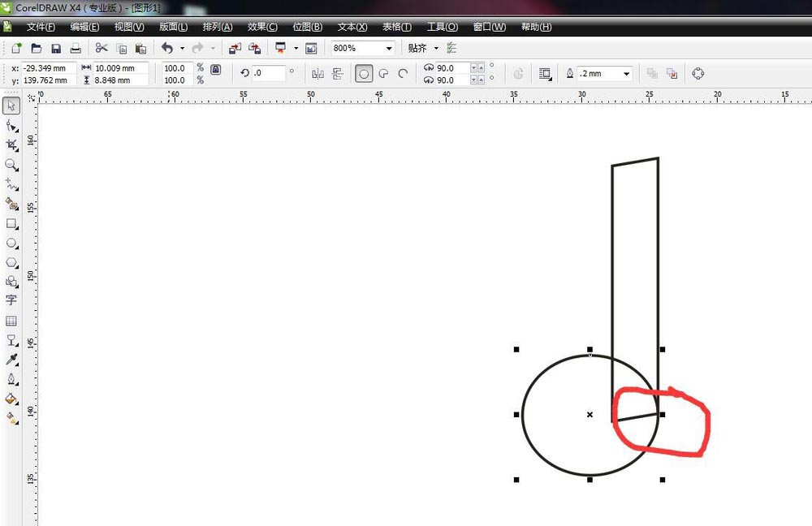The height and width of the screenshot is (526, 812).
Task: Set shape type to Ellipse
Action: (364, 74)
